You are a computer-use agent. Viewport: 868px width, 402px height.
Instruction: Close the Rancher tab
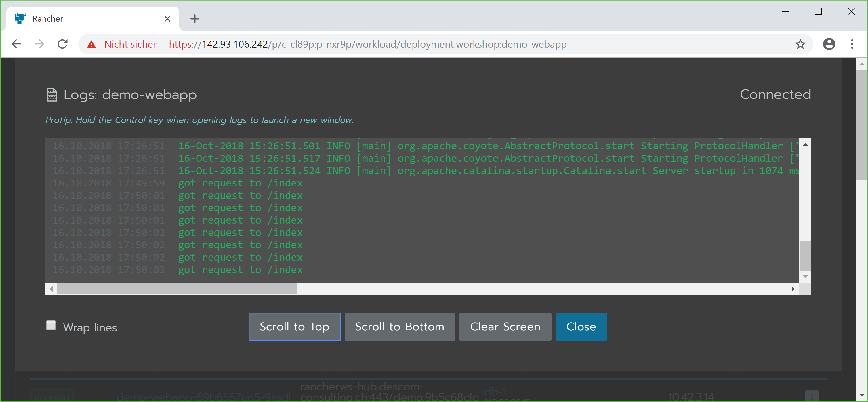(167, 18)
